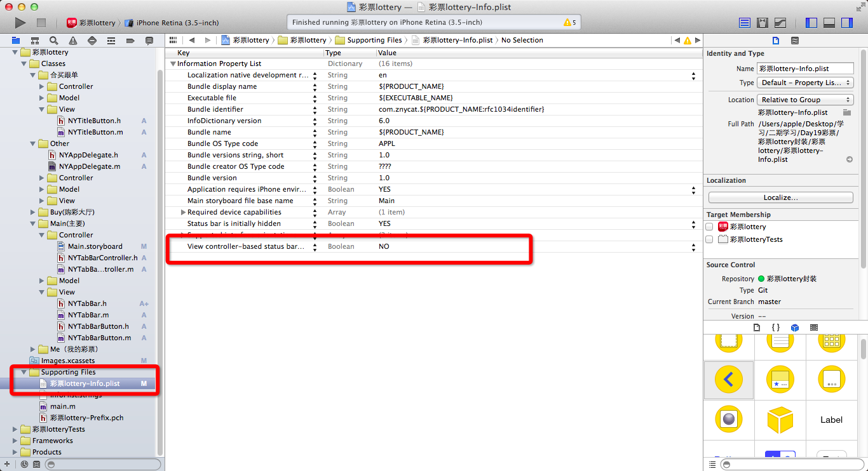Screen dimensions: 868x471
Task: Expand Required device capabilities row
Action: [183, 212]
